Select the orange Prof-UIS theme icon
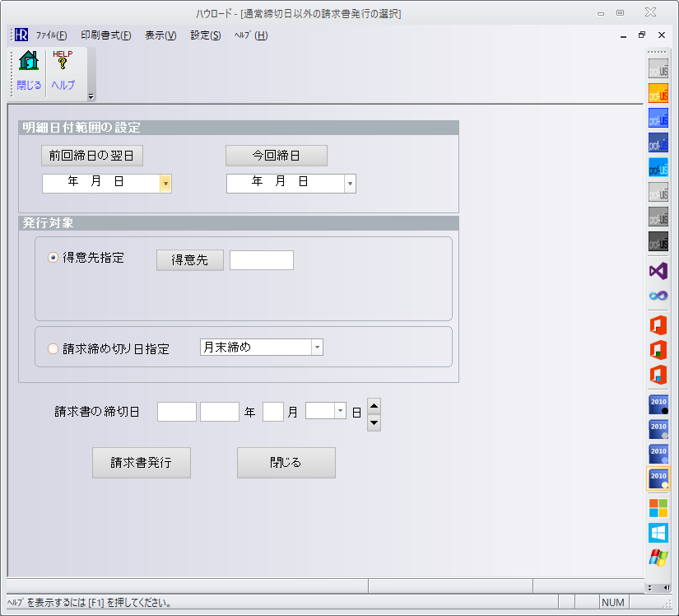The height and width of the screenshot is (616, 679). [x=658, y=92]
